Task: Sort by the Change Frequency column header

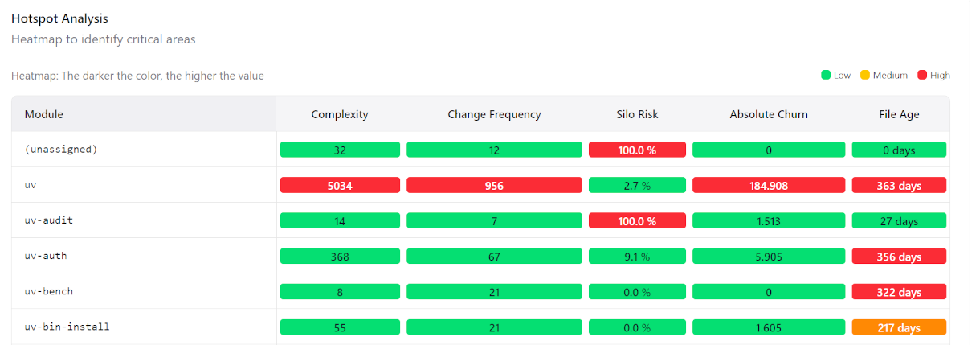Action: point(494,114)
